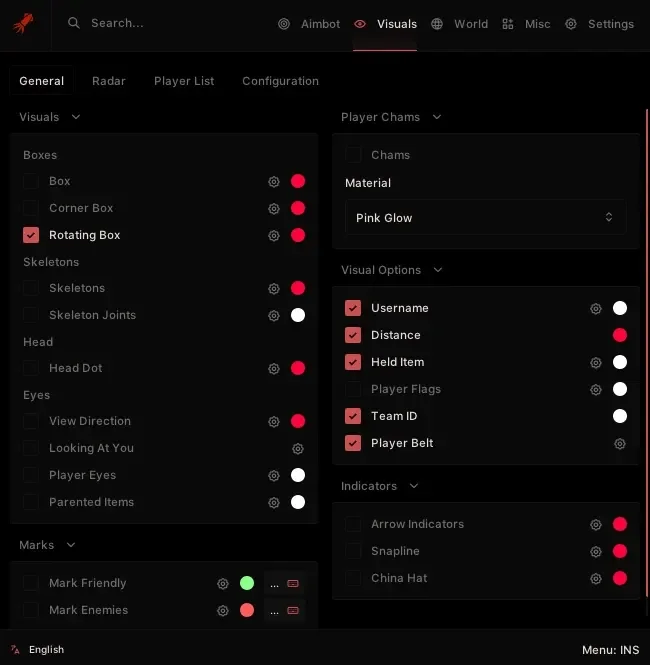Select the Player List sub-tab
650x665 pixels.
[184, 81]
